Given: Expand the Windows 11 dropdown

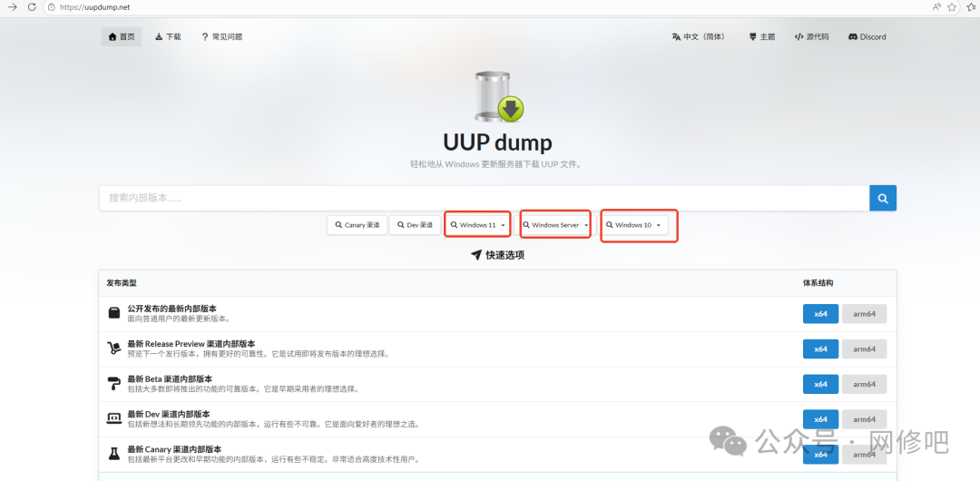Looking at the screenshot, I should 477,225.
